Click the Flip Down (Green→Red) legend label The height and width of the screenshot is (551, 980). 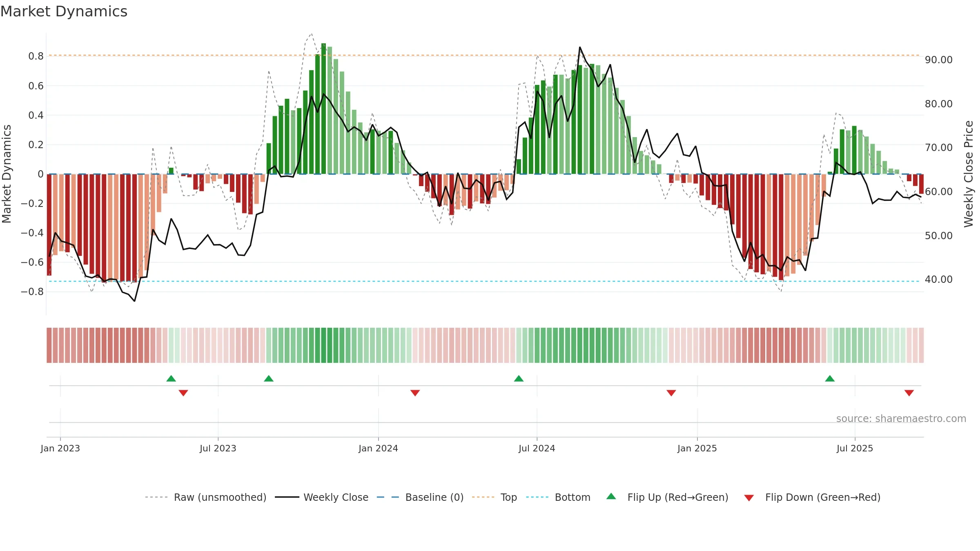[823, 497]
